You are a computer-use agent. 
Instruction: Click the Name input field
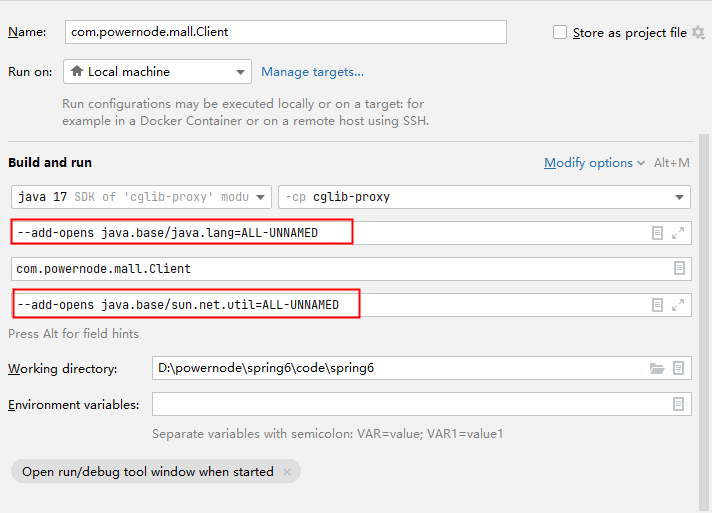(x=285, y=32)
